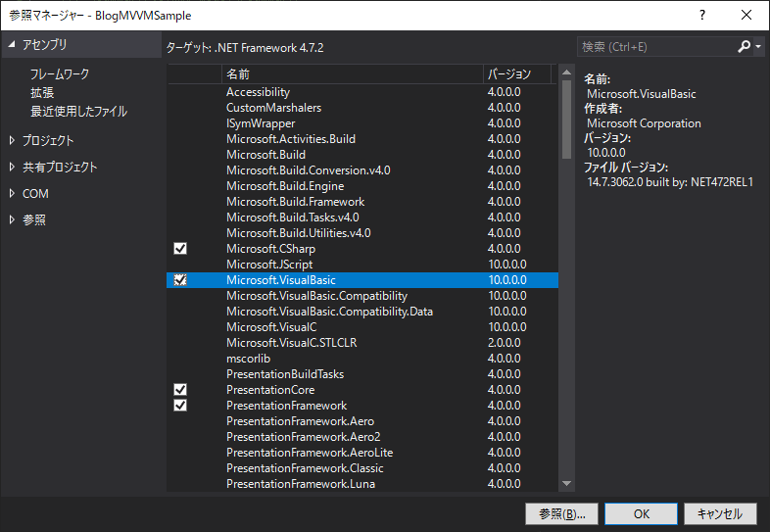
Task: Toggle the Microsoft.VisualBasic checkbox
Action: (180, 280)
